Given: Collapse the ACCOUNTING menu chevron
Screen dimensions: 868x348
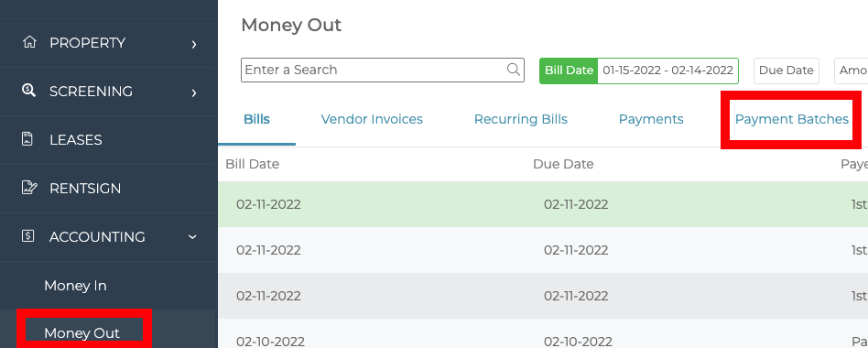Looking at the screenshot, I should 192,237.
